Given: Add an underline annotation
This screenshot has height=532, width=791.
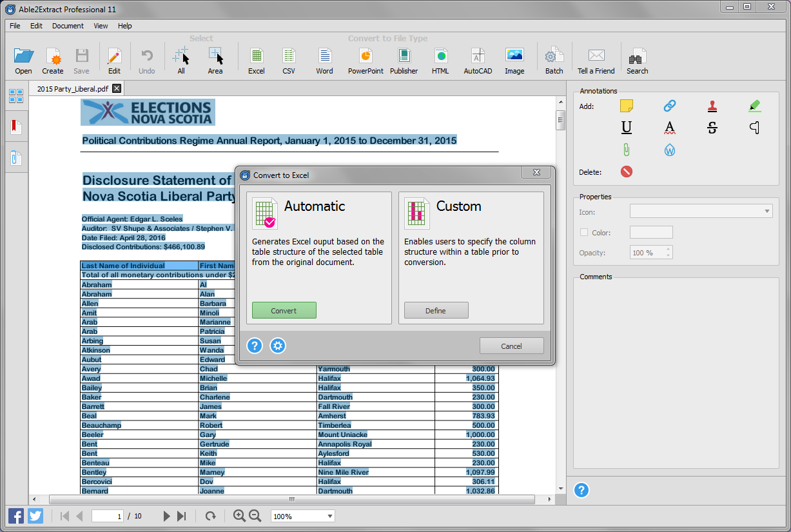Looking at the screenshot, I should (x=627, y=127).
